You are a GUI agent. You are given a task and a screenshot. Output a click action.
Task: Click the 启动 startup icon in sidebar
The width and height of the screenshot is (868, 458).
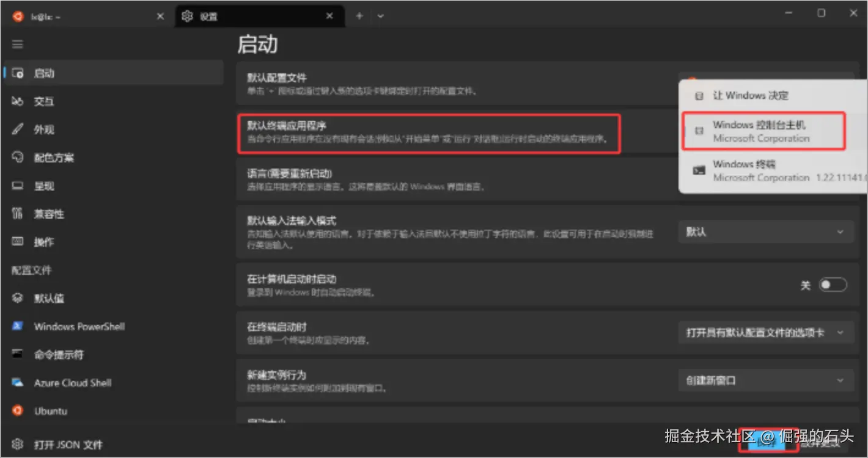[x=18, y=73]
